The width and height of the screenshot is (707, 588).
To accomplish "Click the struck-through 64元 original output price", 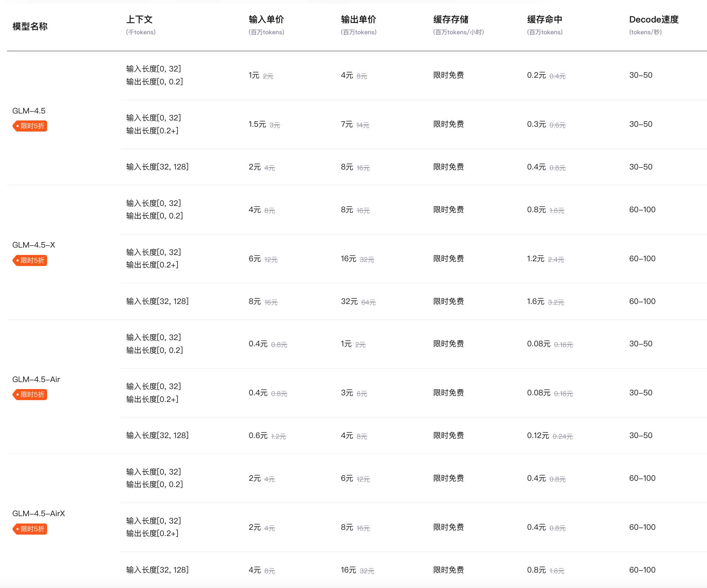I will pyautogui.click(x=368, y=302).
